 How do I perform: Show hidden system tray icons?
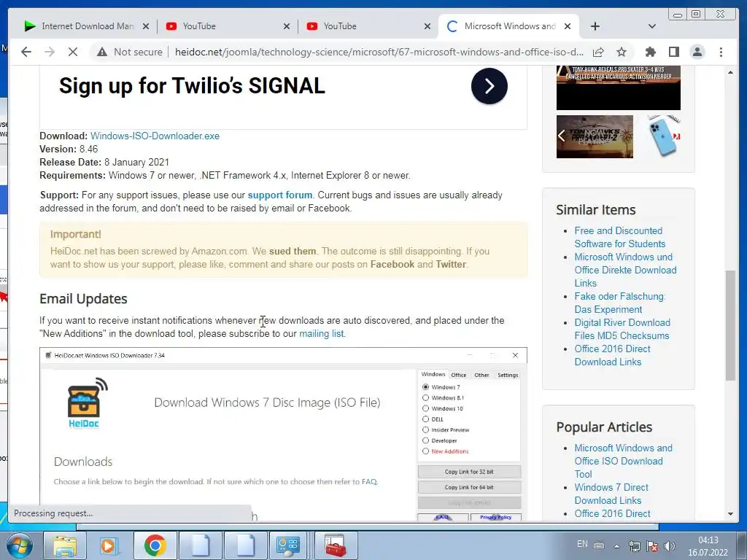(616, 546)
